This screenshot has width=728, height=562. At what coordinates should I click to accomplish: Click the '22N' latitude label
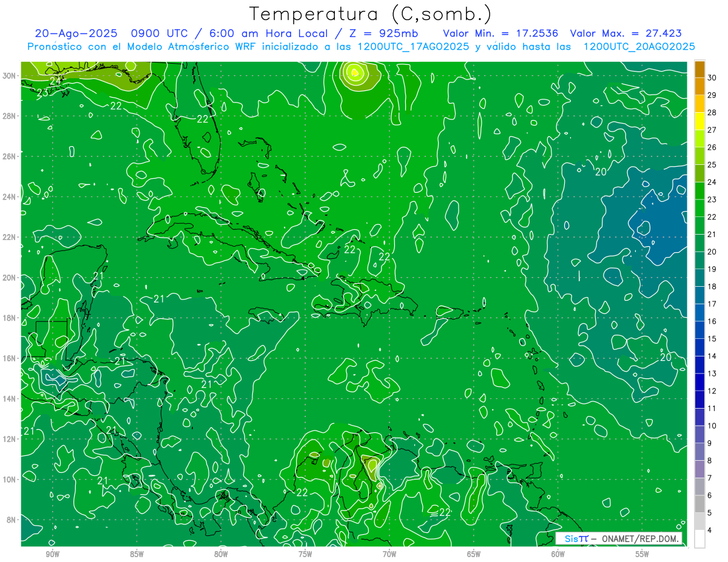pos(9,237)
